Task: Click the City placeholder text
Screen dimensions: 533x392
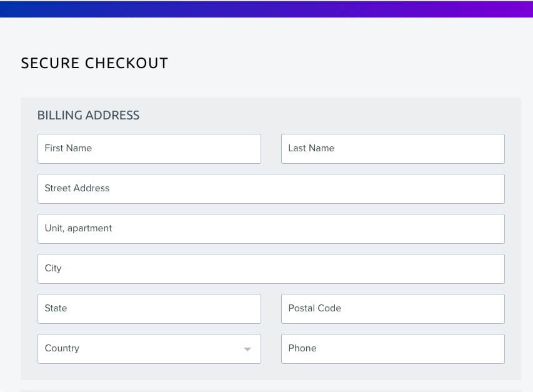Action: point(53,268)
